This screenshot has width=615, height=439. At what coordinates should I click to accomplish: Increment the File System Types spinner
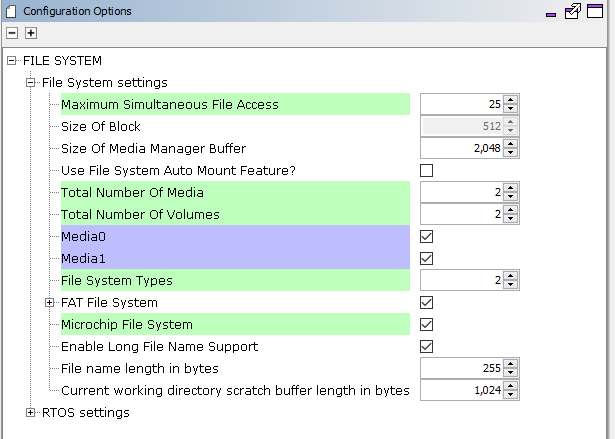point(511,276)
